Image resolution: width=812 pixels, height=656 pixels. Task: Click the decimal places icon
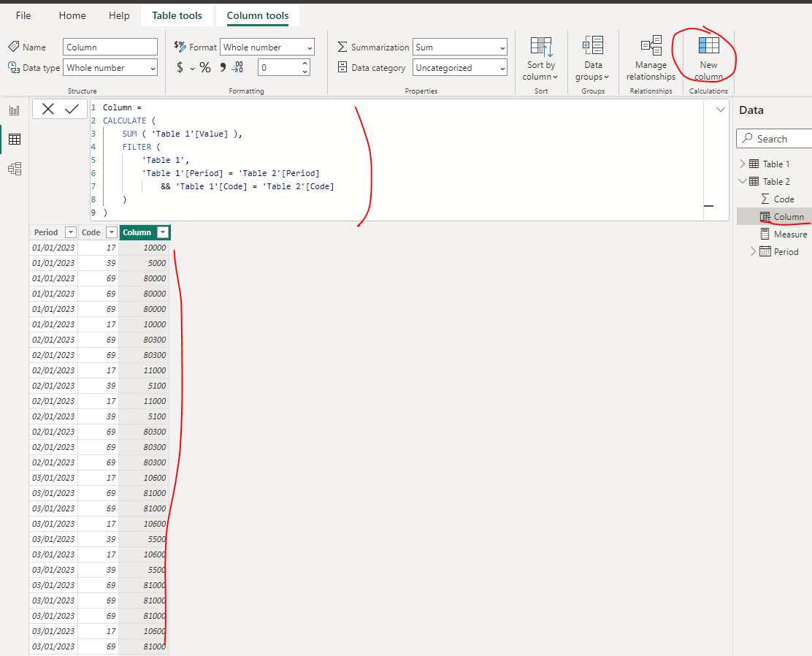237,67
